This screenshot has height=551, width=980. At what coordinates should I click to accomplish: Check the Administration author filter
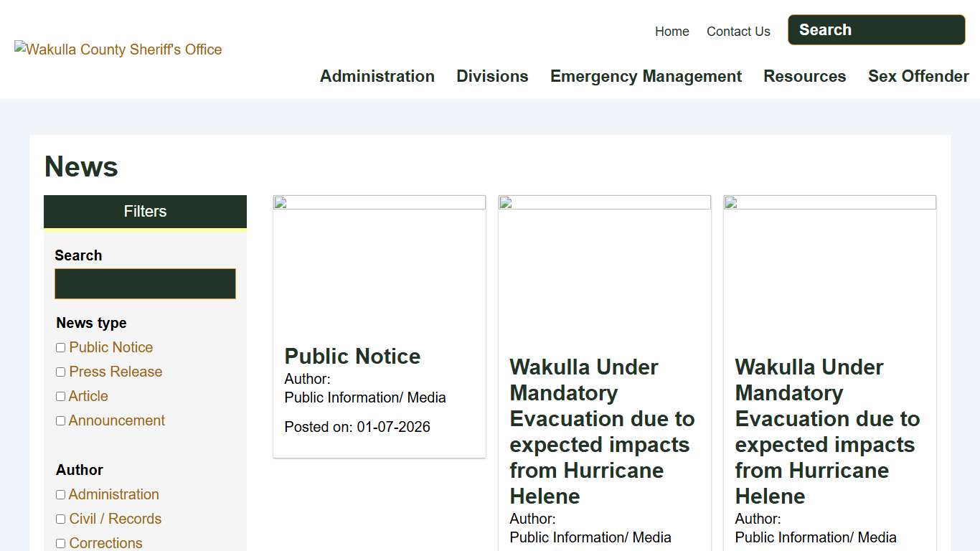point(60,494)
